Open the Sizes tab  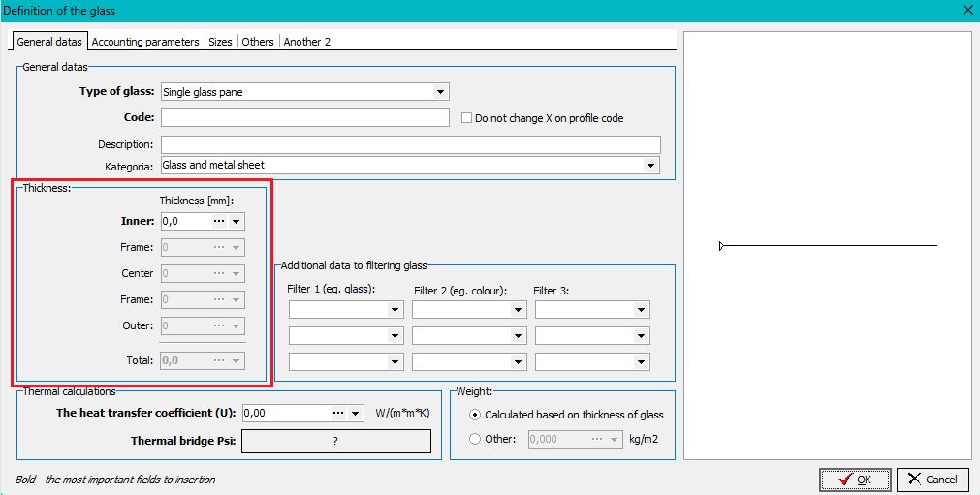220,42
